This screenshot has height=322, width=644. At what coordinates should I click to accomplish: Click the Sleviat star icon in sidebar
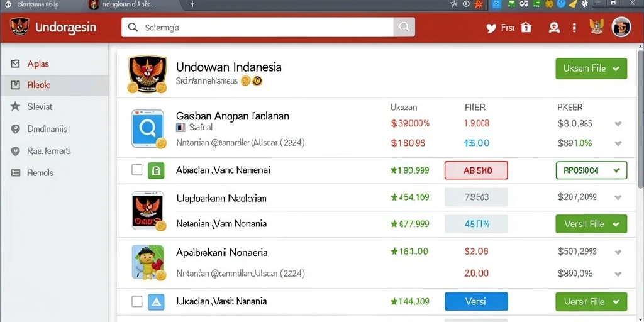coord(15,107)
